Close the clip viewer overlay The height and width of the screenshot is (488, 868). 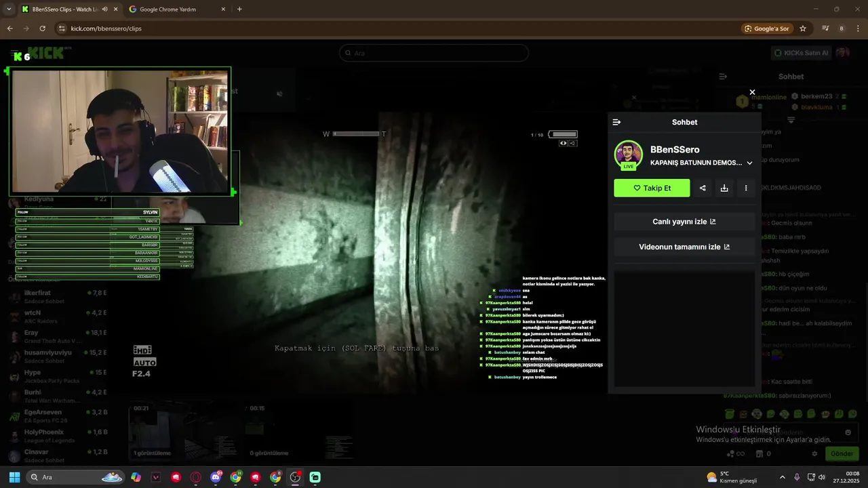pos(752,92)
